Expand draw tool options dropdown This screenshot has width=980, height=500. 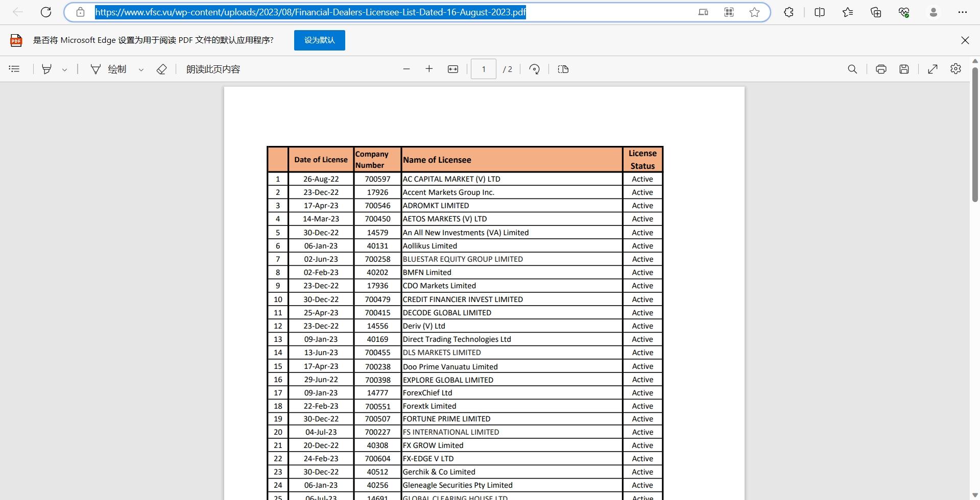[x=141, y=69]
